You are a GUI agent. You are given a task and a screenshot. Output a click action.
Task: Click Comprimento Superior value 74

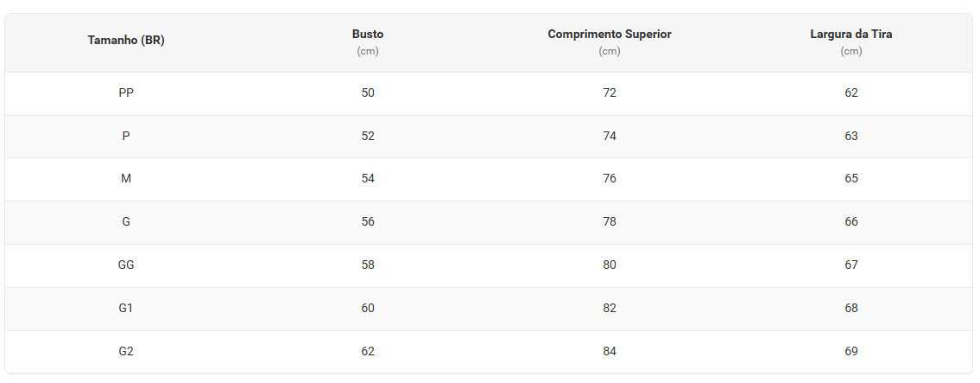click(610, 136)
